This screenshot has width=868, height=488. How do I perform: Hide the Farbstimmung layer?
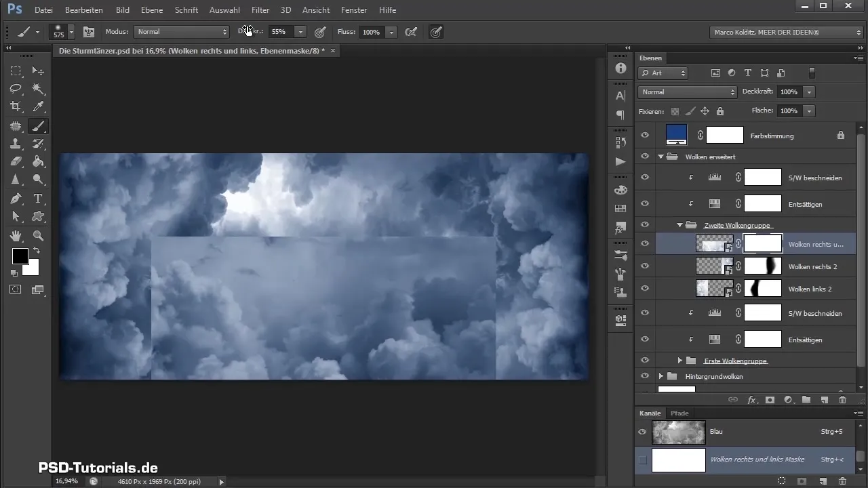[x=645, y=136]
